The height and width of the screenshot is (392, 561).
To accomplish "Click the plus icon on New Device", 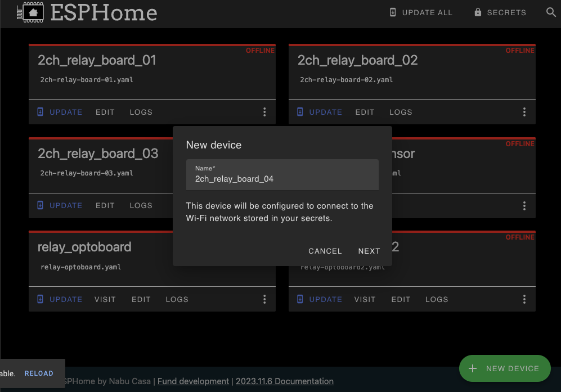I will coord(473,368).
